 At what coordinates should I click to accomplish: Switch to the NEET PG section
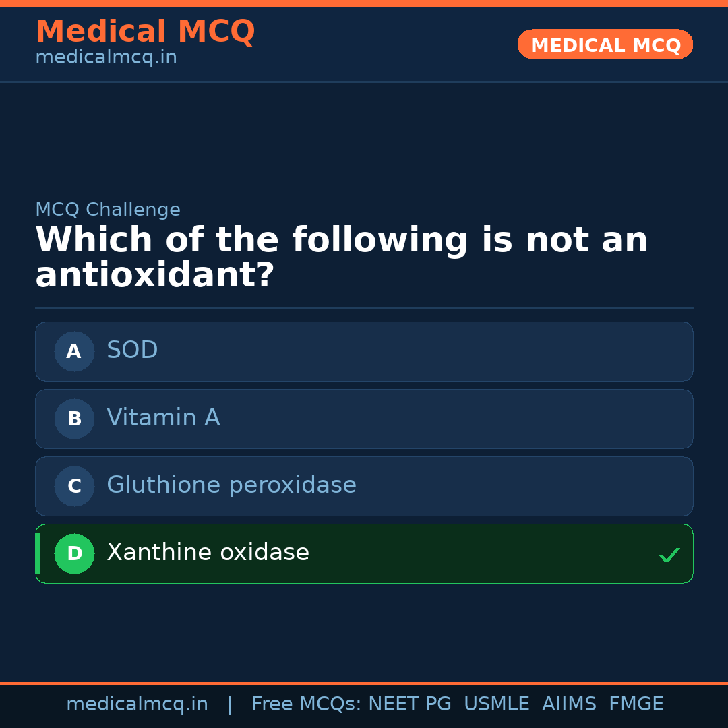point(409,703)
